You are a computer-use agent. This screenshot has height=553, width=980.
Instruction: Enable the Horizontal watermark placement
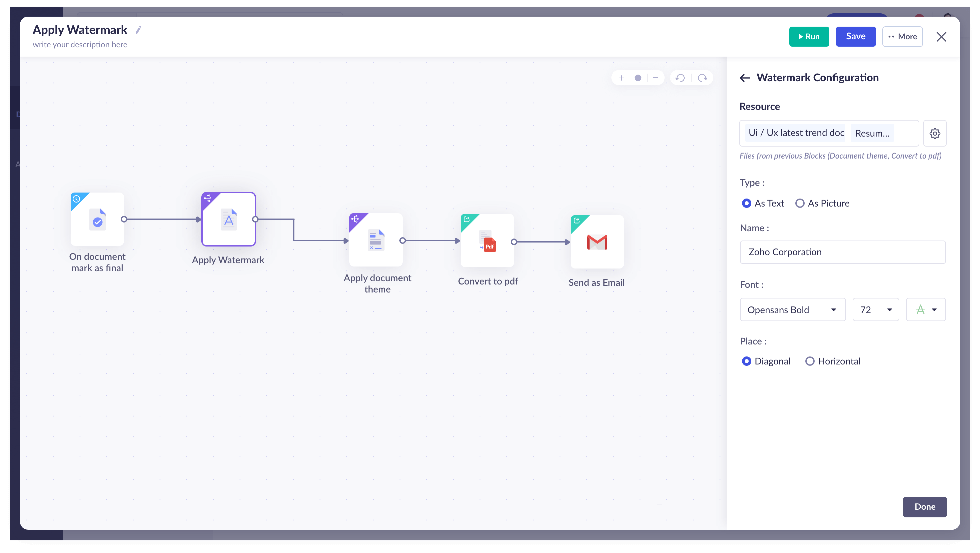pos(810,361)
